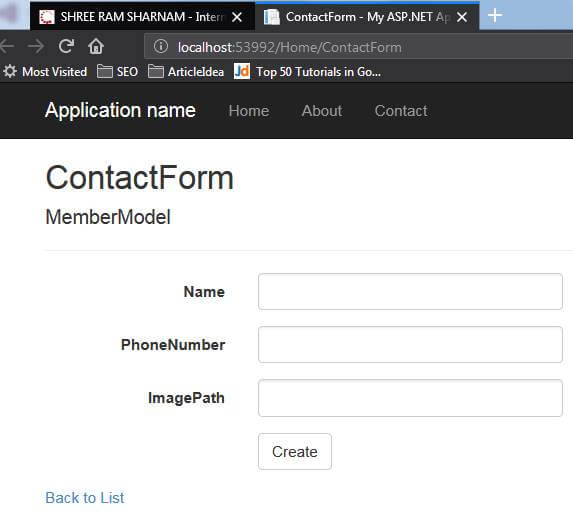View site information icon in address bar
Viewport: 573px width, 513px height.
click(161, 46)
